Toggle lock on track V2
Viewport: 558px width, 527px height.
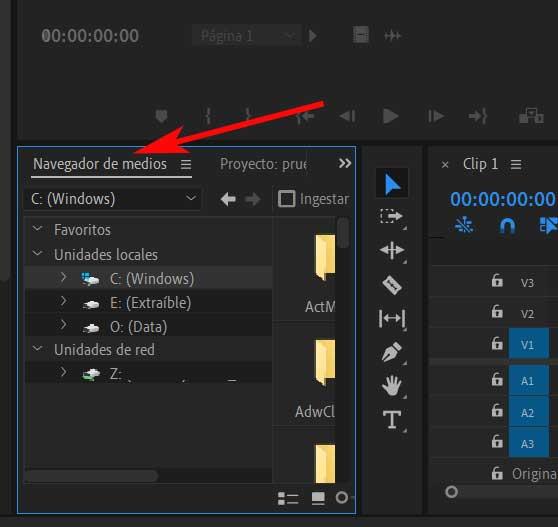point(497,312)
